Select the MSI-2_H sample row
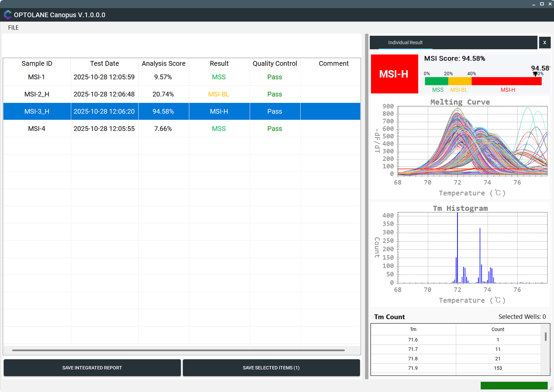The width and height of the screenshot is (554, 392). [x=182, y=94]
